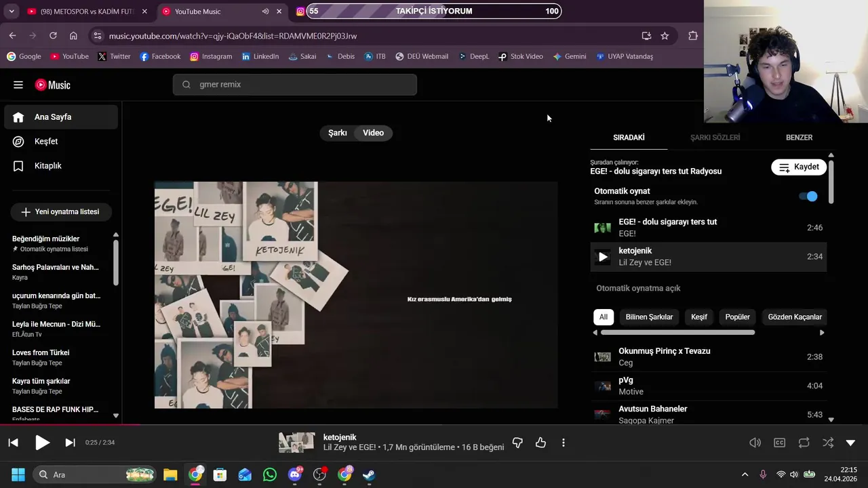Click chip bar right scroll arrow
The image size is (868, 488).
pyautogui.click(x=822, y=333)
